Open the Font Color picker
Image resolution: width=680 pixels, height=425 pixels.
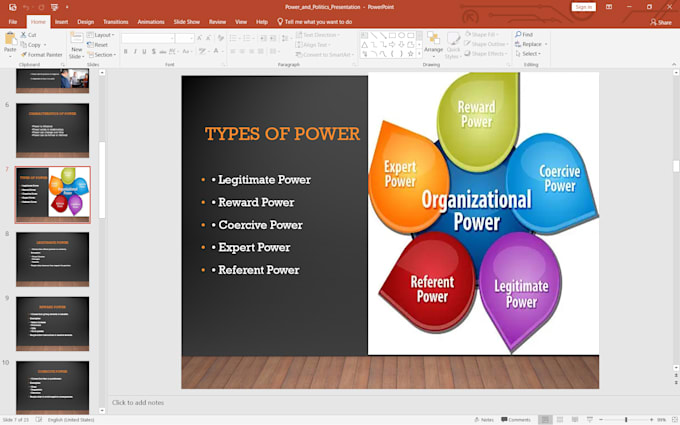[x=217, y=52]
